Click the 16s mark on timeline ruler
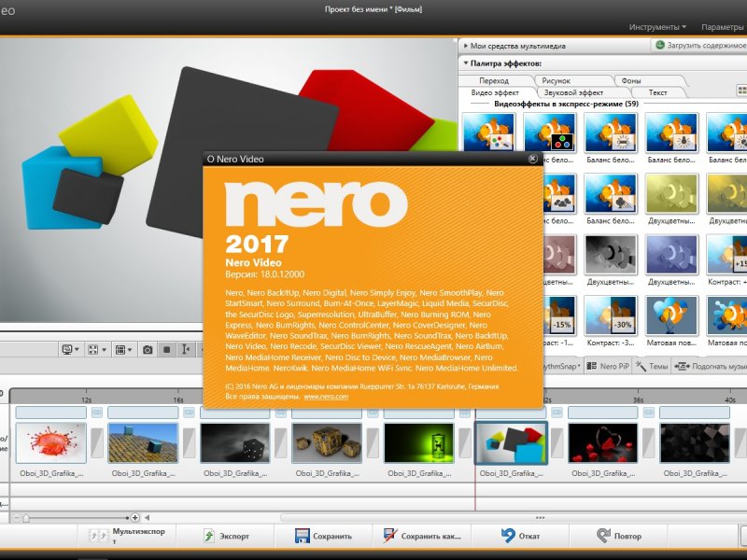This screenshot has width=747, height=560. [178, 399]
